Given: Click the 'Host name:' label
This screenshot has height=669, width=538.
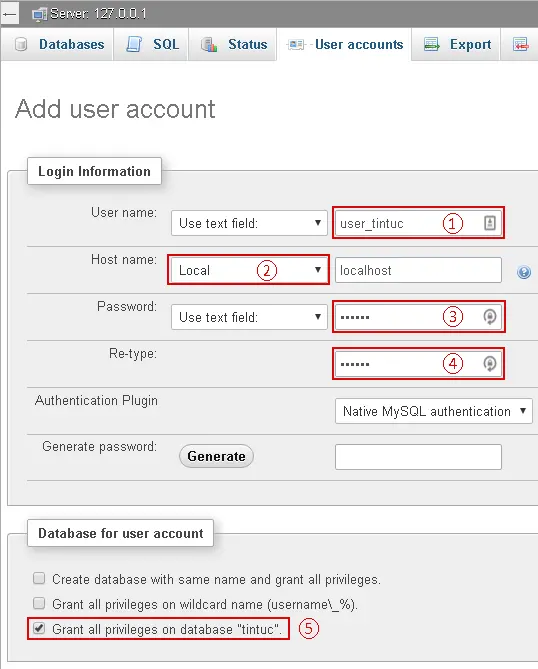Looking at the screenshot, I should click(x=124, y=259).
